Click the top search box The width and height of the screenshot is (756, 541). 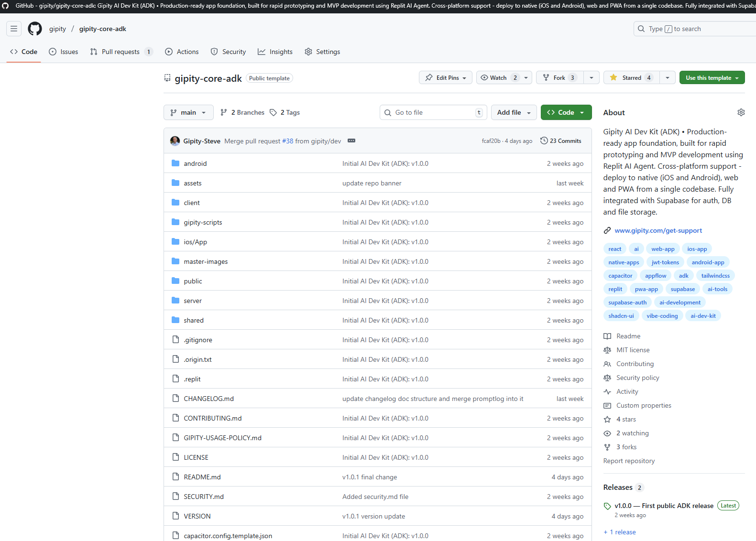point(695,29)
